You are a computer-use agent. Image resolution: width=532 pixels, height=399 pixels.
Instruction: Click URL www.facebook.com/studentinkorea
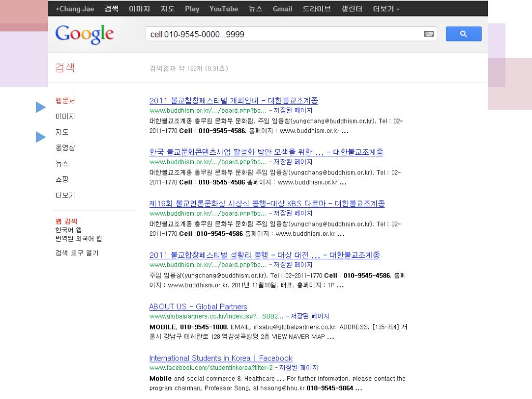211,367
